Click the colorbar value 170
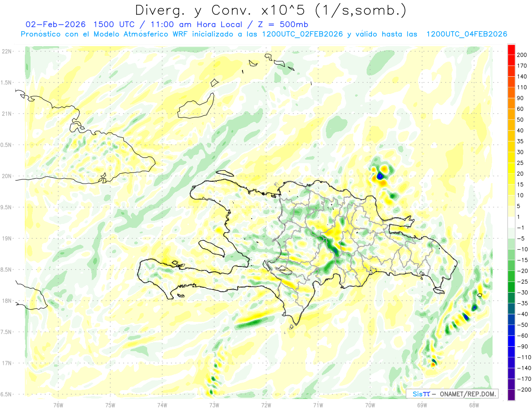This screenshot has height=411, width=532. click(523, 66)
